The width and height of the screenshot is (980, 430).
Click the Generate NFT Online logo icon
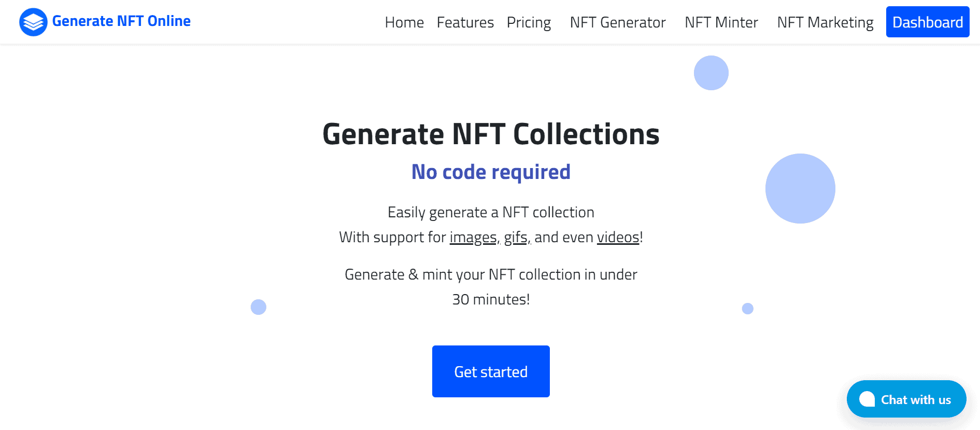click(33, 21)
